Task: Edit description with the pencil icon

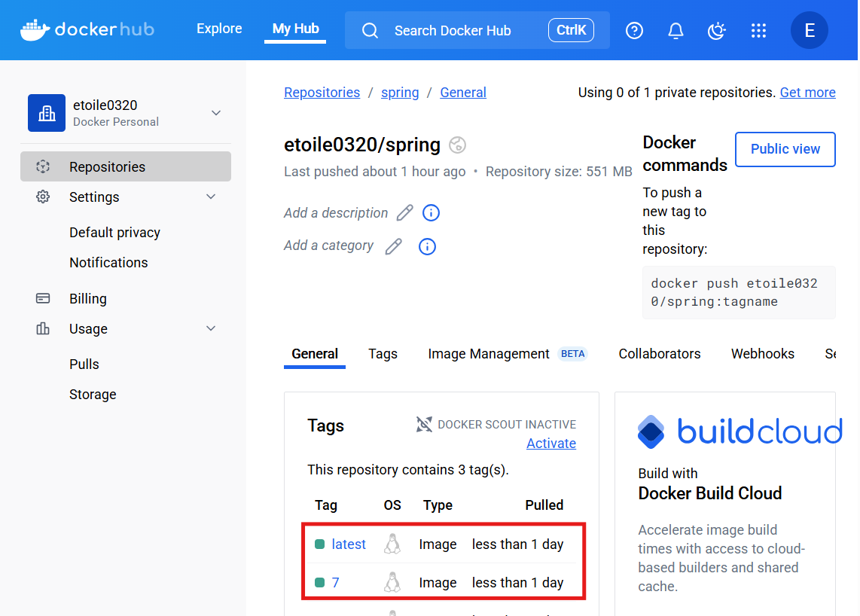Action: 404,213
